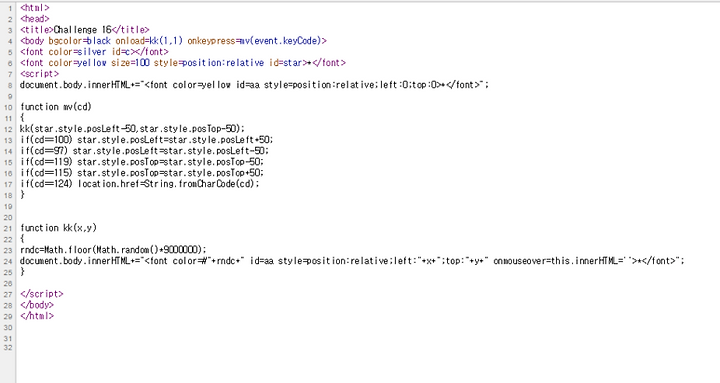Click line number 10 in the gutter
The width and height of the screenshot is (720, 383).
tap(8, 107)
